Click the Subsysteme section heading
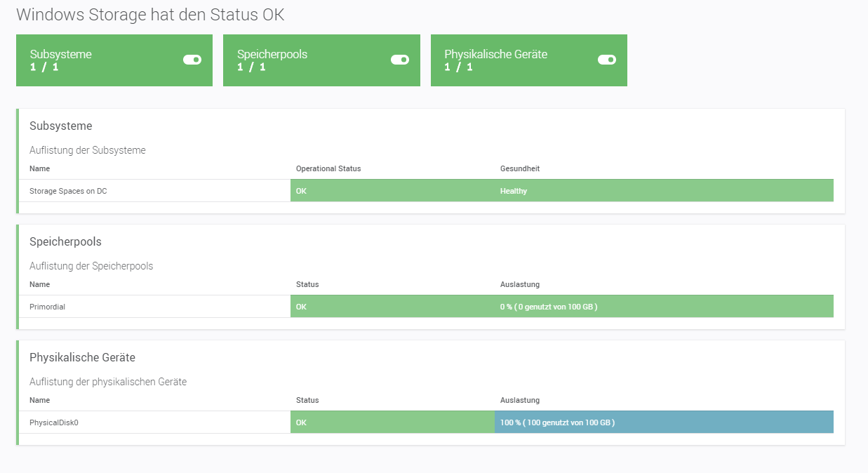868x473 pixels. 61,126
